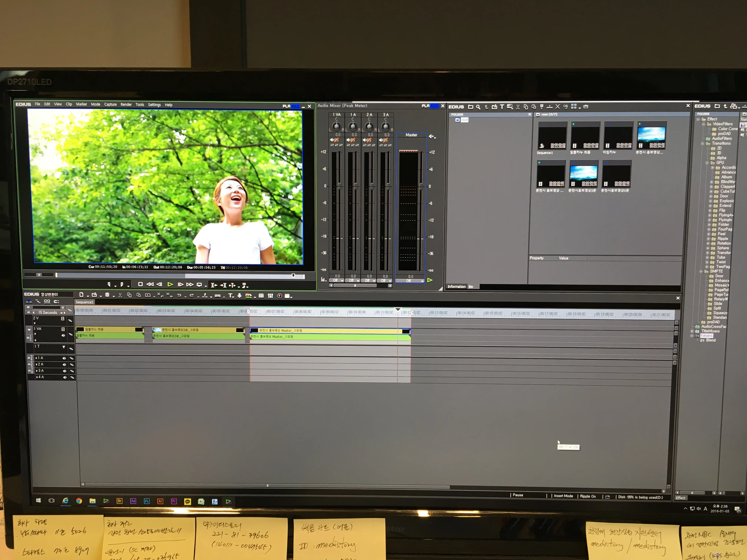Mute audio on track 3 A

point(64,371)
